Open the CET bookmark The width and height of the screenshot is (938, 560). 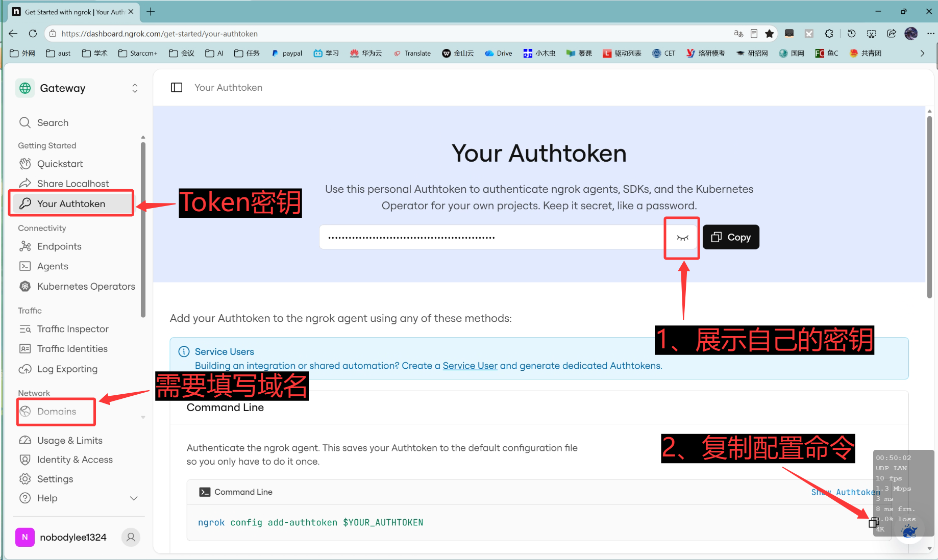coord(664,53)
